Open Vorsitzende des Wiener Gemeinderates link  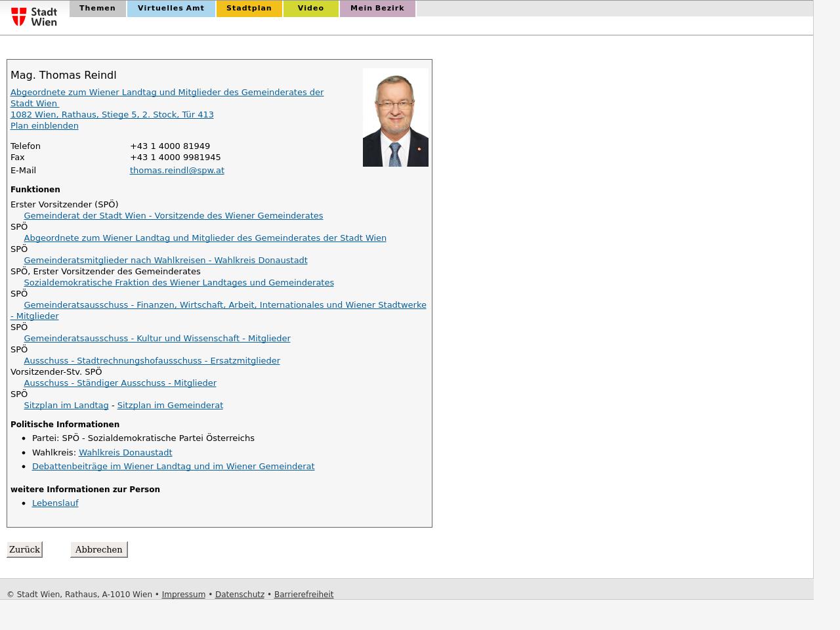(173, 215)
